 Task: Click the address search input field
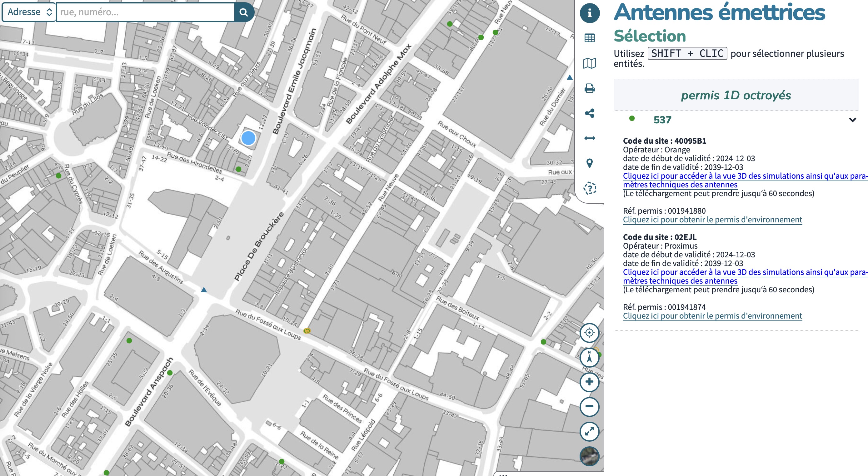pyautogui.click(x=145, y=12)
